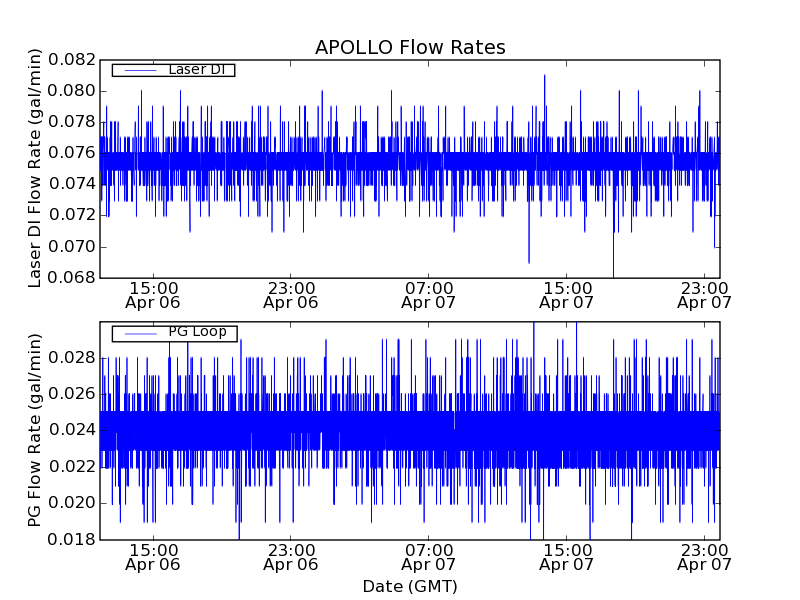Click "15:00 Apr 06" under the PG Loop plot

(x=153, y=557)
